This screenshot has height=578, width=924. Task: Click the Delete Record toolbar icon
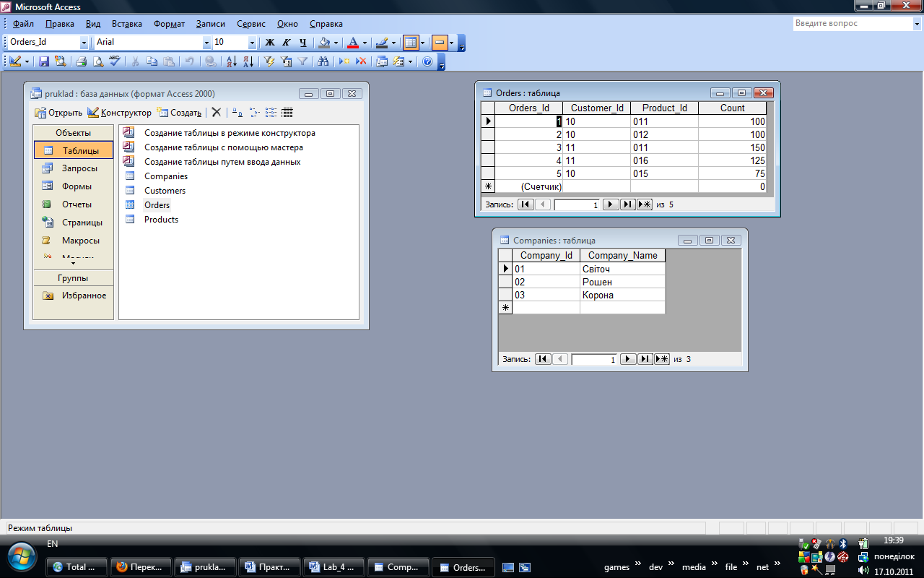click(361, 62)
